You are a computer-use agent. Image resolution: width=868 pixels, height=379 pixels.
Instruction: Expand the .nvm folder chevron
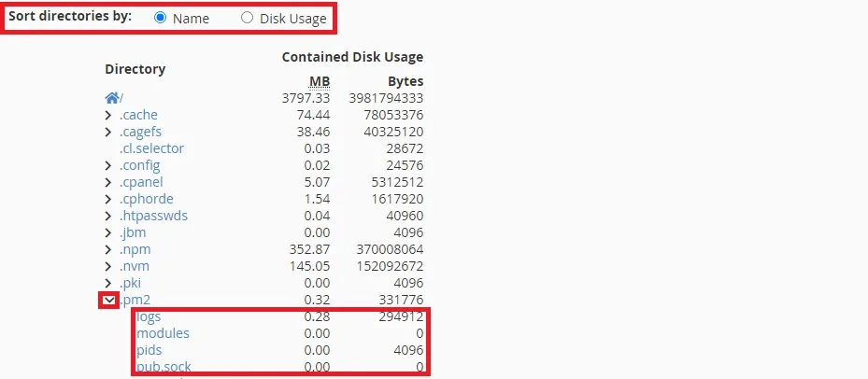click(x=109, y=266)
